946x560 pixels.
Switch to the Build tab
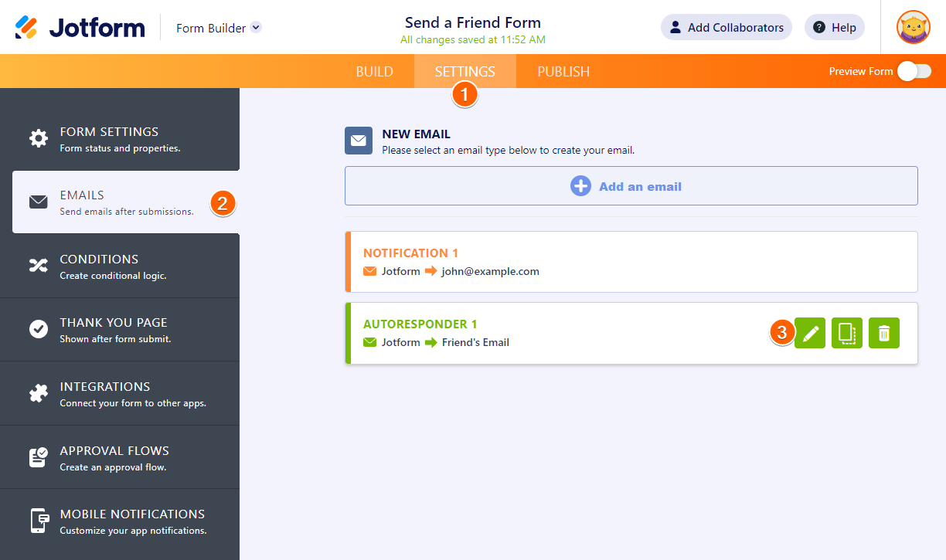click(x=375, y=72)
